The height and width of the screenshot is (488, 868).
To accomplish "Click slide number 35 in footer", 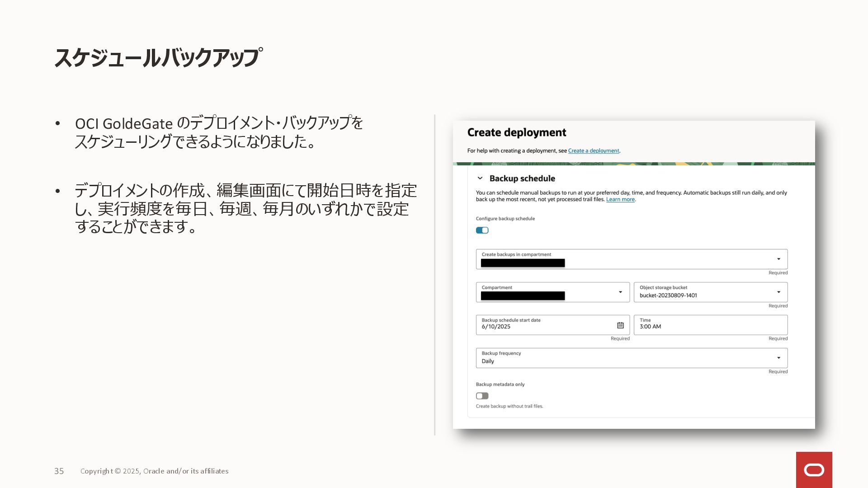I will coord(59,471).
